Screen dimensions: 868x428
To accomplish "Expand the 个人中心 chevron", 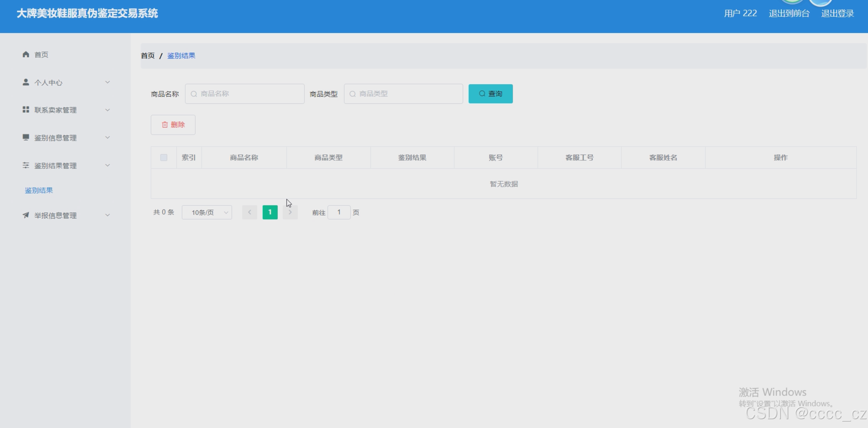I will tap(108, 82).
